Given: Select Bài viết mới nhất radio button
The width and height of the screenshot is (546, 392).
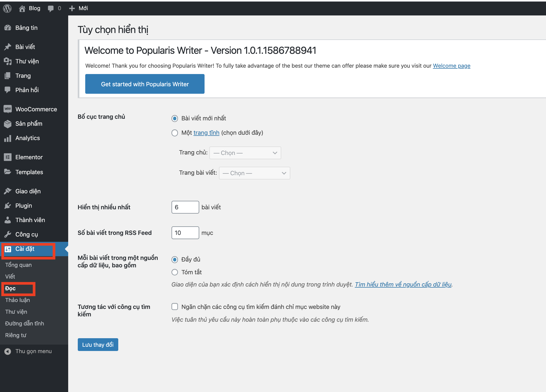Looking at the screenshot, I should pos(174,118).
